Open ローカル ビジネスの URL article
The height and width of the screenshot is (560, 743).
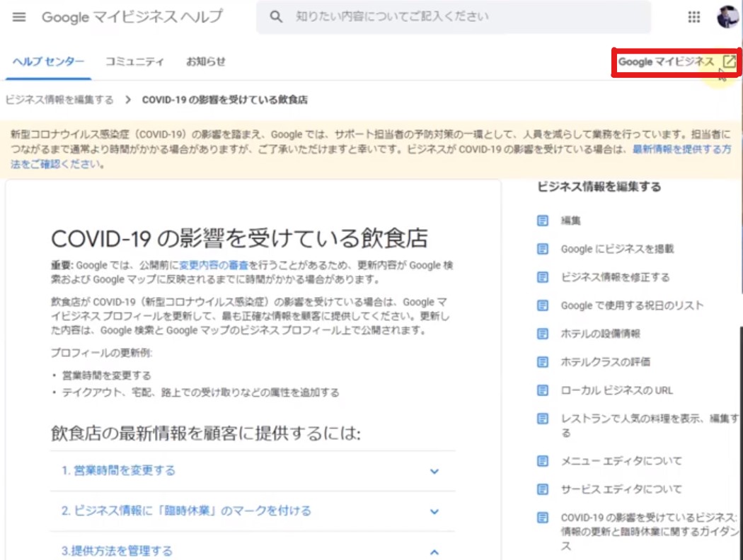pos(617,390)
